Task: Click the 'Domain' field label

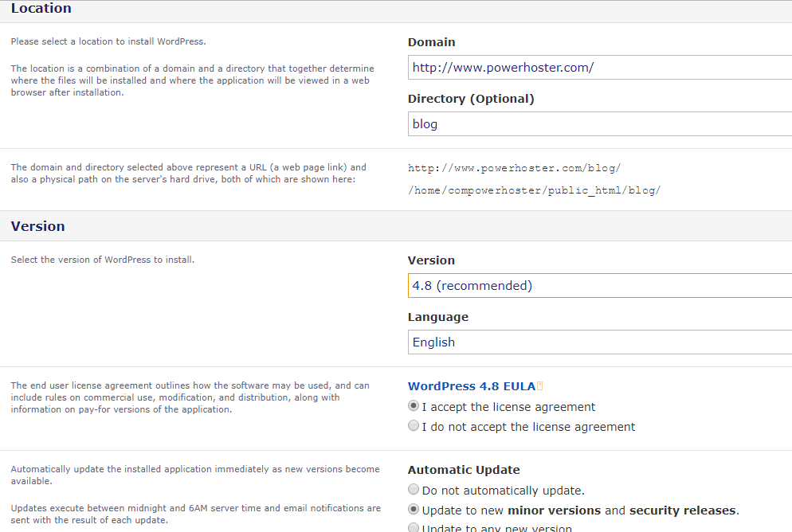Action: [x=431, y=42]
